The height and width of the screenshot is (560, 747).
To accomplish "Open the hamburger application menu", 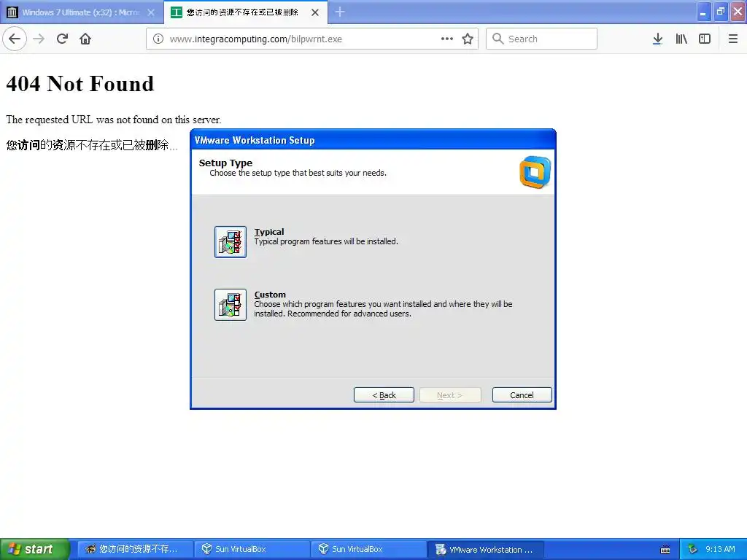I will coord(733,39).
